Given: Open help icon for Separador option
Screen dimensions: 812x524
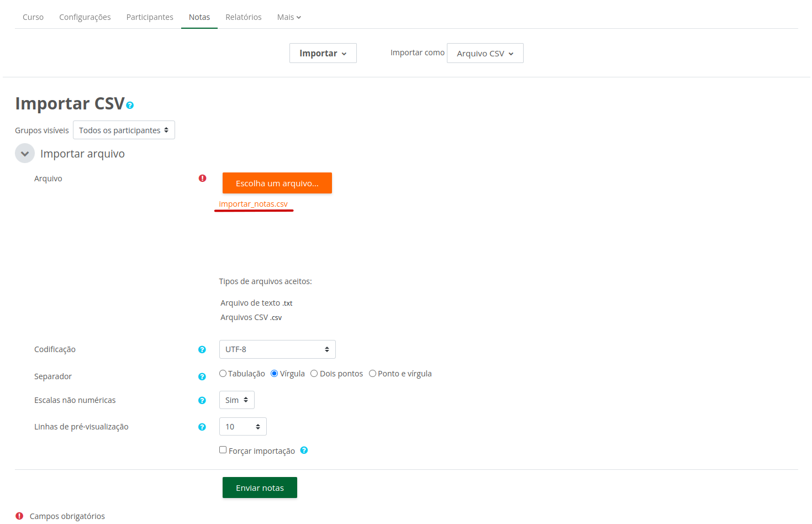Looking at the screenshot, I should (x=202, y=376).
